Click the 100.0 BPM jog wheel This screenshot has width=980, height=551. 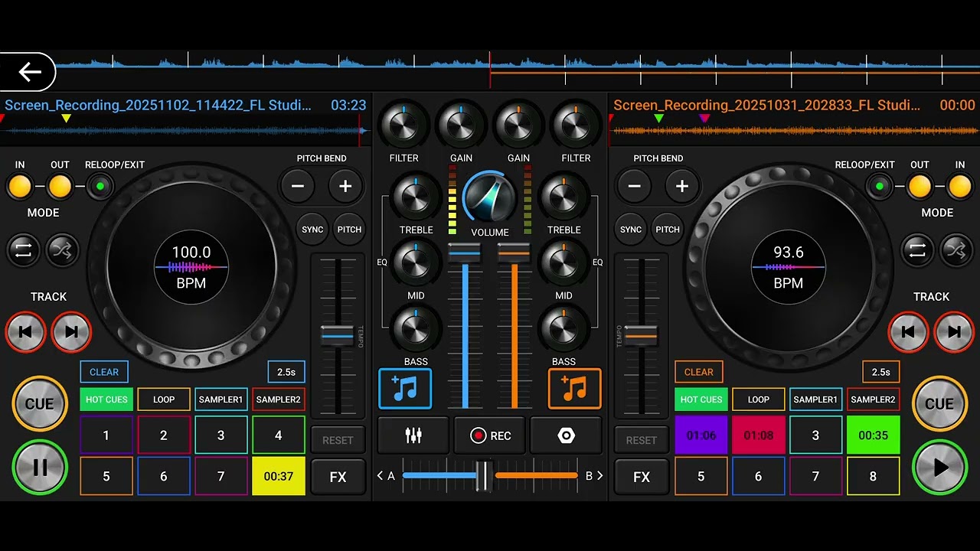(x=191, y=267)
